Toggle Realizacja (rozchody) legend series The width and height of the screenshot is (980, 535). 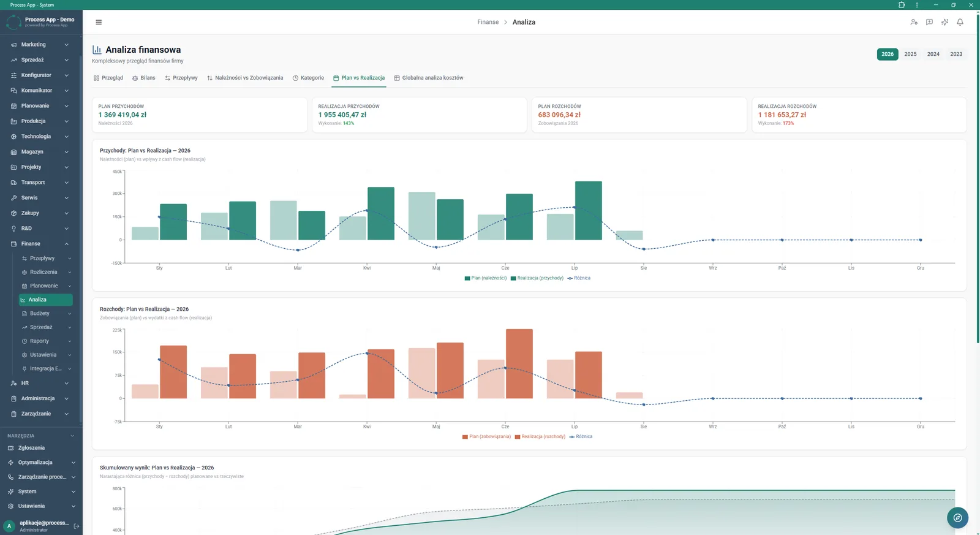[540, 437]
